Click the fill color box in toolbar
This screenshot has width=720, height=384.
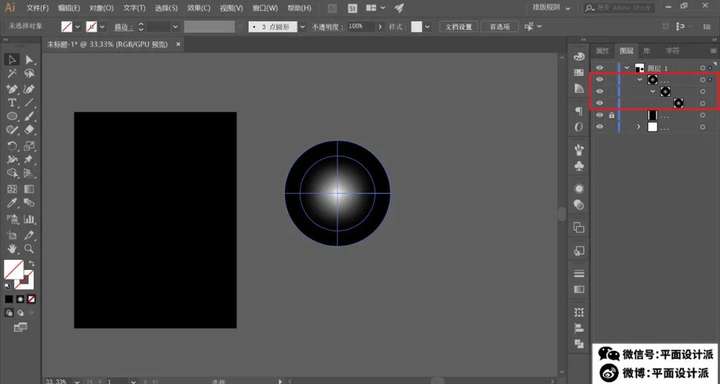14,270
